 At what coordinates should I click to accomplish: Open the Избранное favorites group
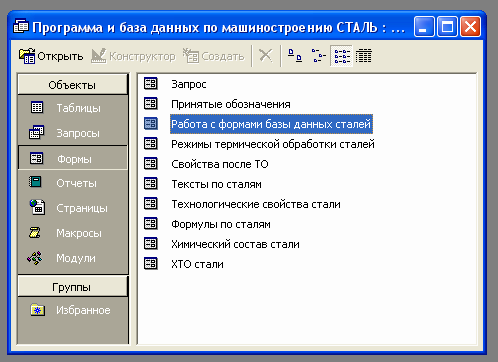click(72, 310)
